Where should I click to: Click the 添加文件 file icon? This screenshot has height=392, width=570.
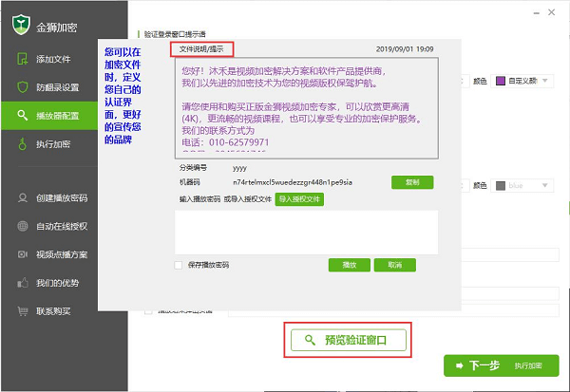tap(22, 59)
